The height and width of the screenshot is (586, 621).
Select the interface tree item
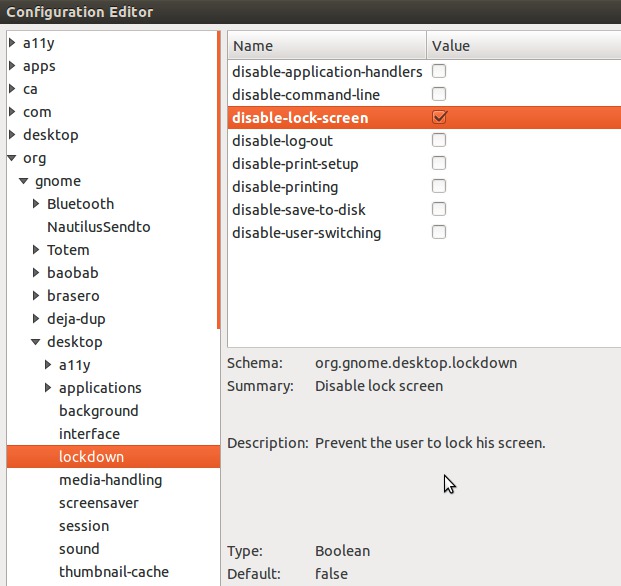[x=89, y=434]
